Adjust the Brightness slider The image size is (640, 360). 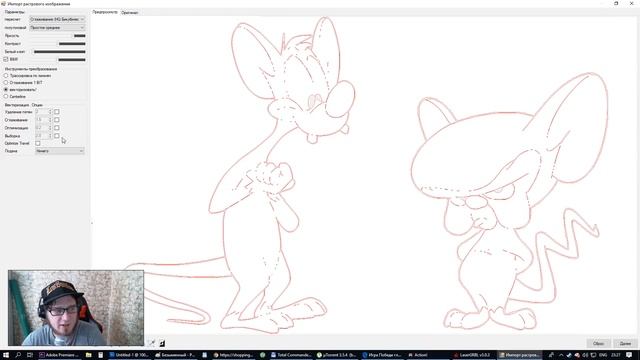[57, 36]
